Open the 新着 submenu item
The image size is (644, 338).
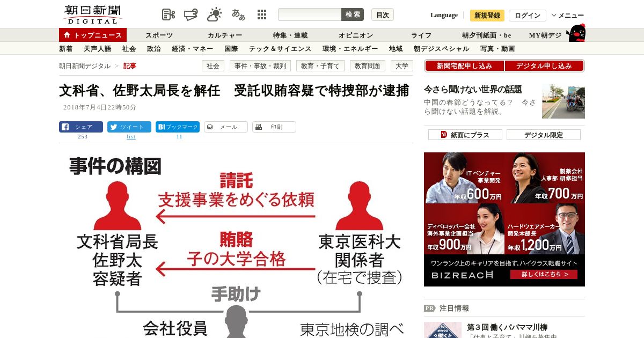pyautogui.click(x=66, y=49)
